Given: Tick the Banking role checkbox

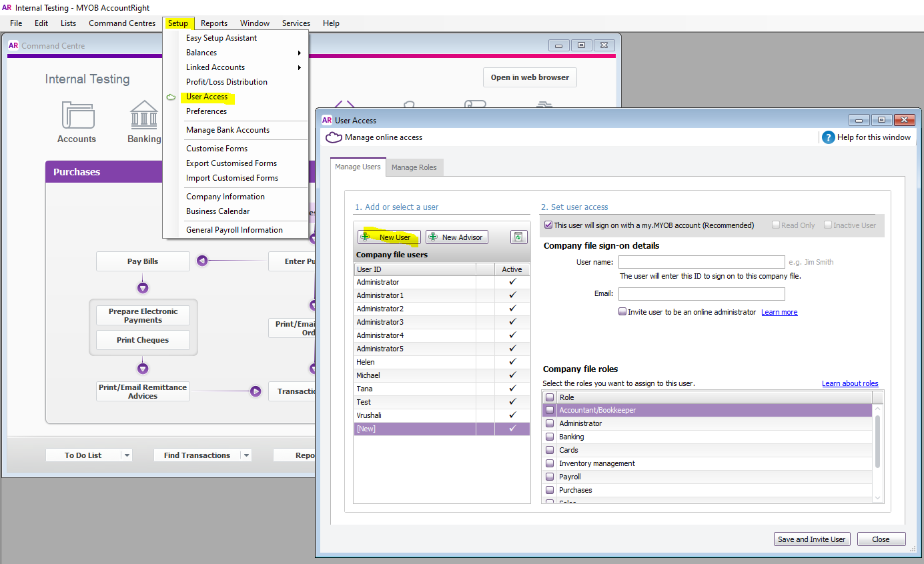Looking at the screenshot, I should [x=550, y=437].
